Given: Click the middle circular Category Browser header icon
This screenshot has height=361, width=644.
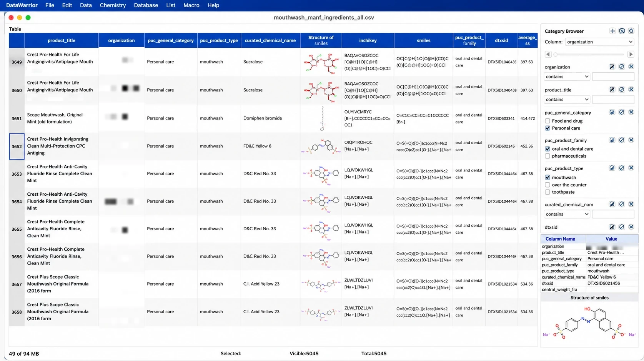Looking at the screenshot, I should 622,31.
